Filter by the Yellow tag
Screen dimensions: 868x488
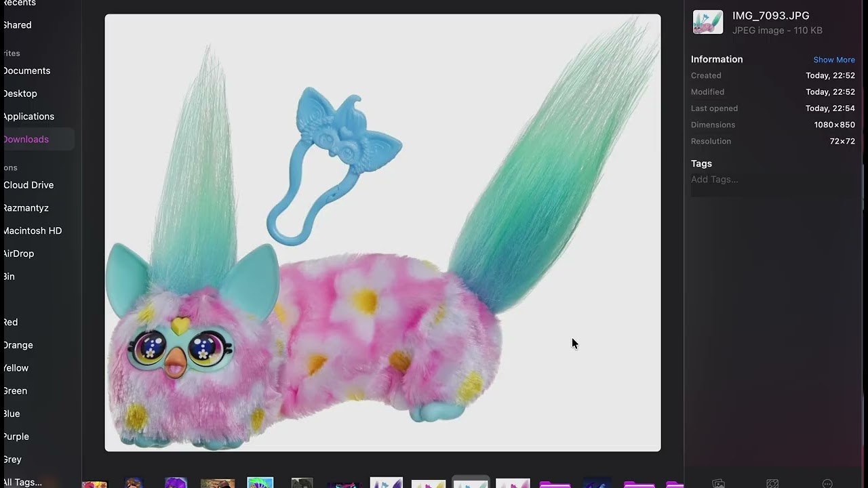coord(16,368)
